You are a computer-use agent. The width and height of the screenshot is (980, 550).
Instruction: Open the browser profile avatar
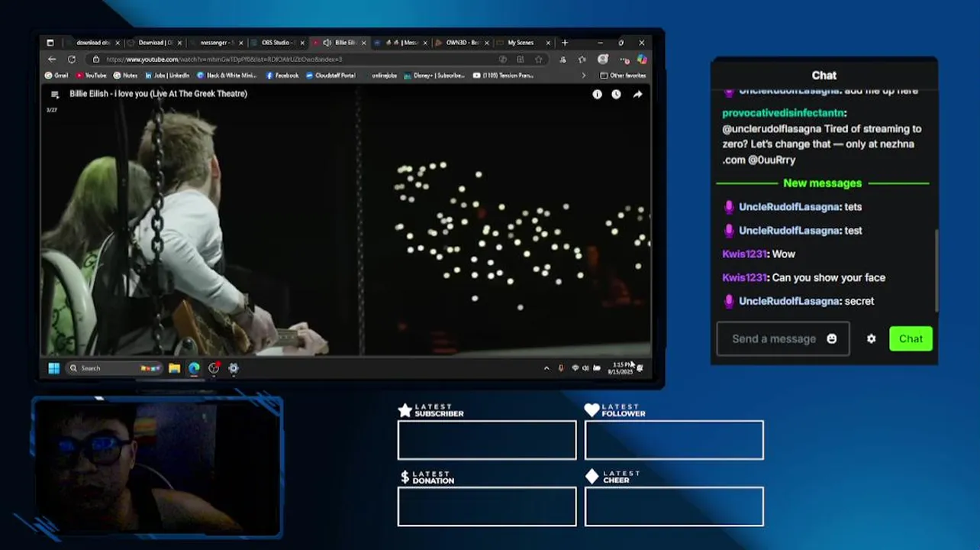pyautogui.click(x=603, y=60)
